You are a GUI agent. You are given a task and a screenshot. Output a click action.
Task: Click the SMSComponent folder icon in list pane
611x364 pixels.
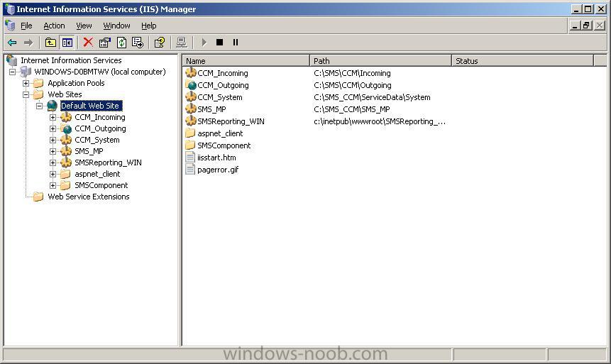coord(191,145)
